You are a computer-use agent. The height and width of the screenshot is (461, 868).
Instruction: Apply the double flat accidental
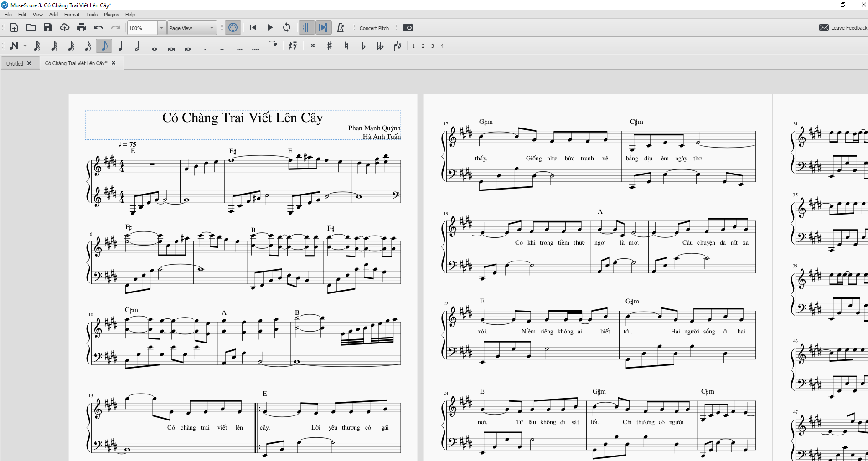pyautogui.click(x=380, y=46)
